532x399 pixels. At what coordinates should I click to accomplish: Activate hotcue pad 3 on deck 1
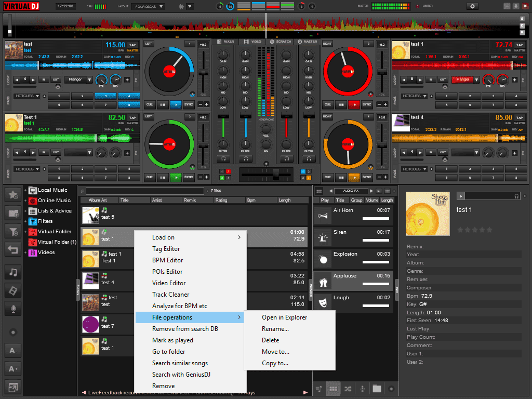point(105,96)
